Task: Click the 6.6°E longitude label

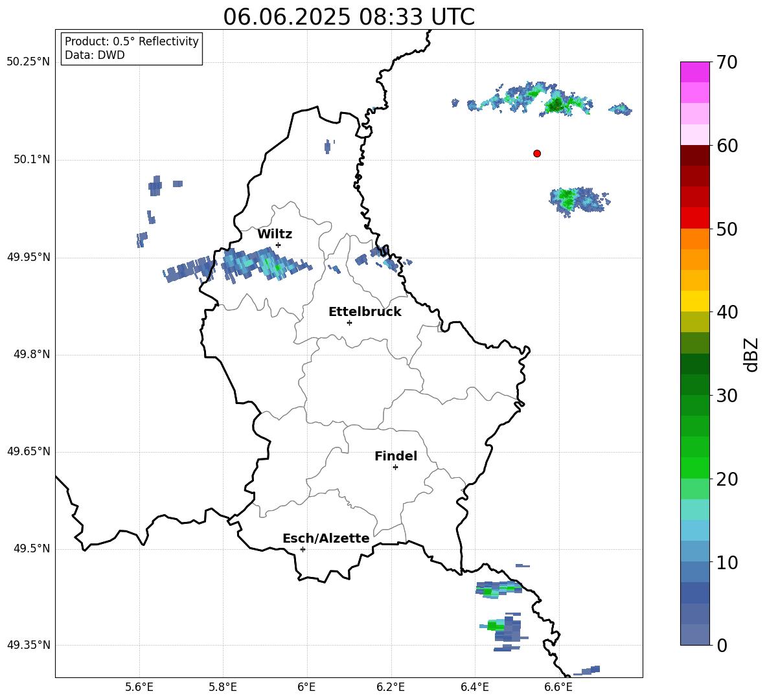Action: (558, 687)
